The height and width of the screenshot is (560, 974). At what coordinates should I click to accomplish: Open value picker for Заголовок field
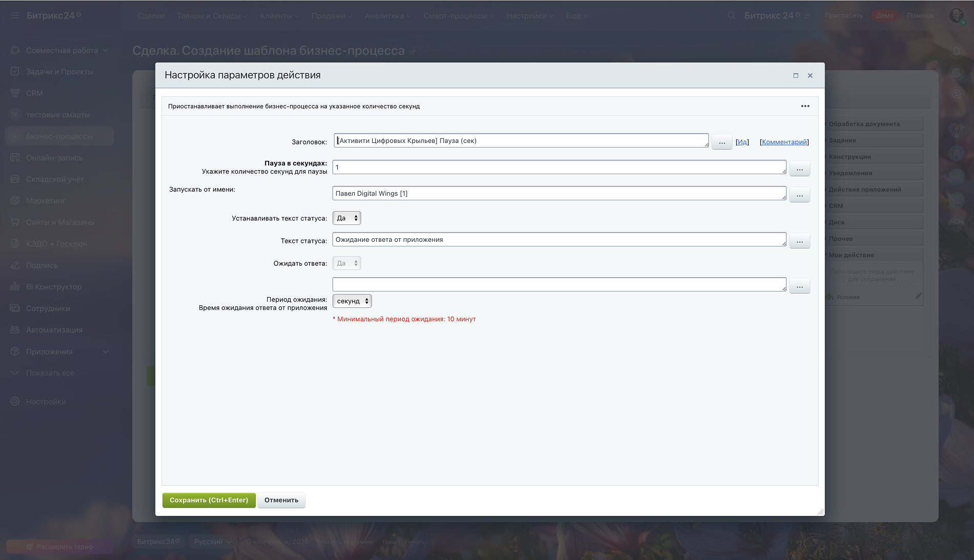point(721,142)
